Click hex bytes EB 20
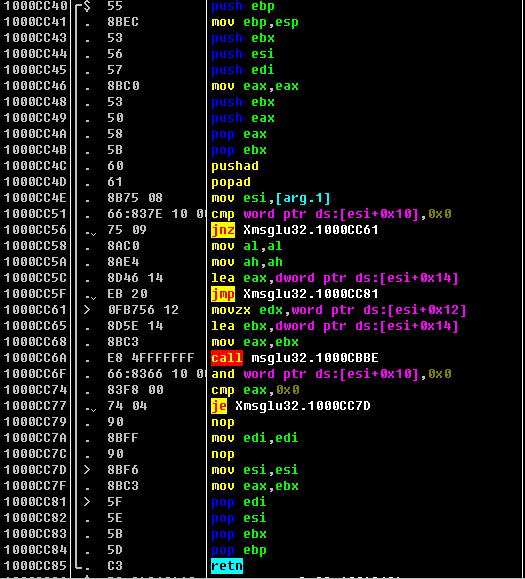Image resolution: width=525 pixels, height=579 pixels. click(x=127, y=294)
